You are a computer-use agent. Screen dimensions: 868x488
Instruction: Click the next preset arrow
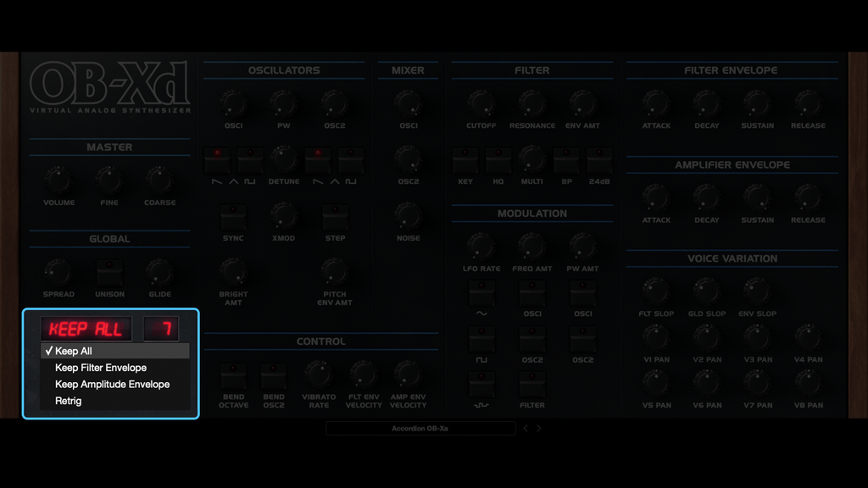(539, 428)
